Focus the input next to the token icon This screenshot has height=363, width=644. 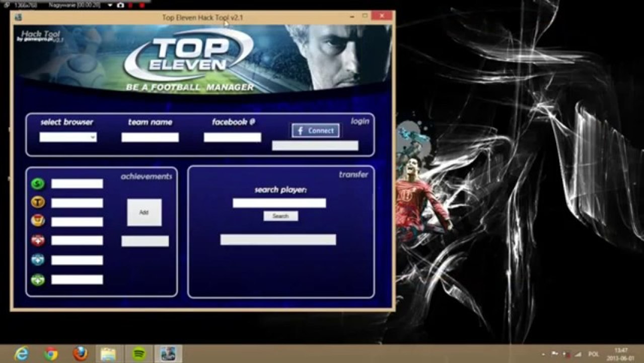(77, 203)
